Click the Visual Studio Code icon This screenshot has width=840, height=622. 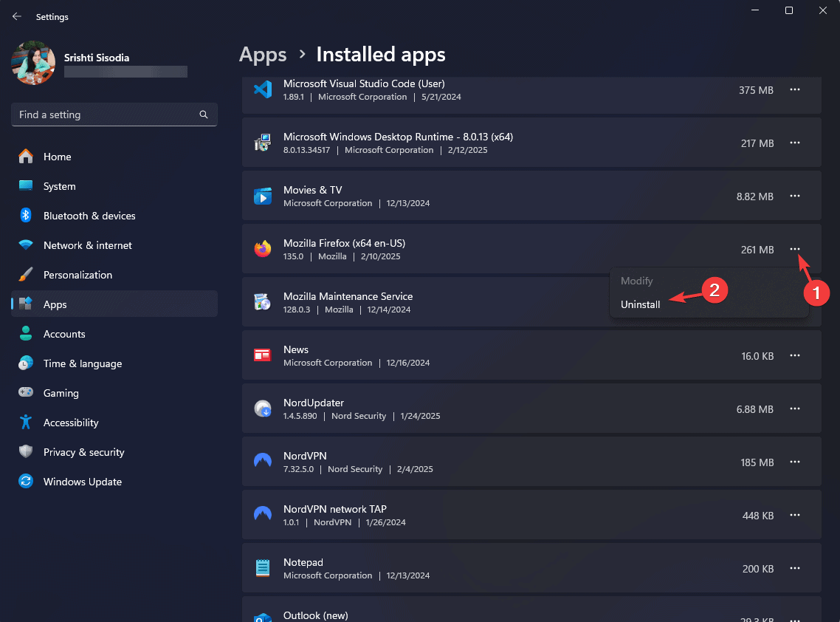click(263, 90)
